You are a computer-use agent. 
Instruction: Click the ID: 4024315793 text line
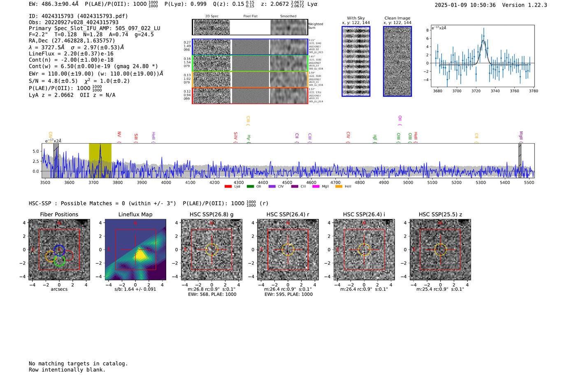coord(78,16)
